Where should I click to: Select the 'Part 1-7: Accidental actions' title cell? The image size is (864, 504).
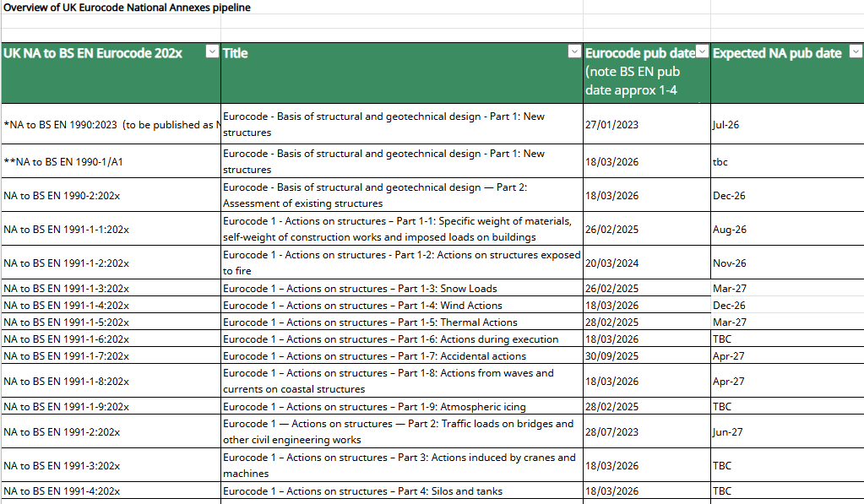402,355
